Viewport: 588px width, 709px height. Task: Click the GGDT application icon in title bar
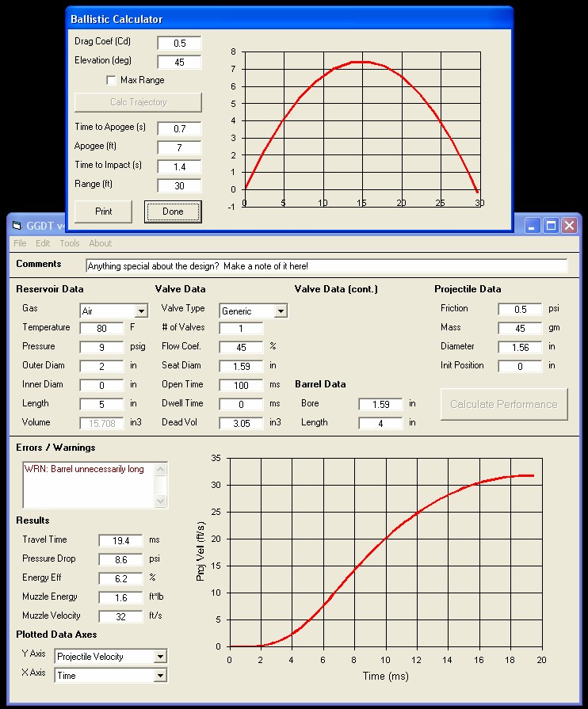[x=17, y=225]
